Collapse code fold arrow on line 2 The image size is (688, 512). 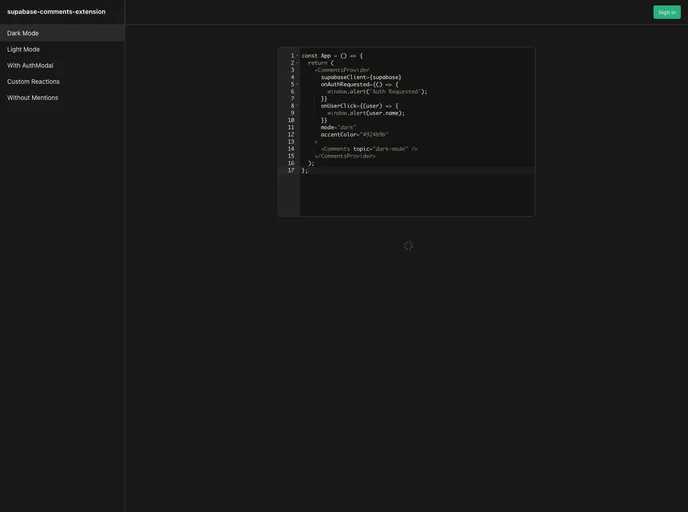[x=297, y=63]
